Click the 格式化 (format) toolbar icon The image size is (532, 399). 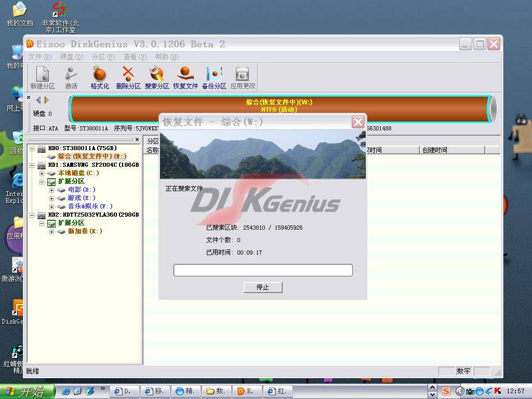pyautogui.click(x=100, y=78)
